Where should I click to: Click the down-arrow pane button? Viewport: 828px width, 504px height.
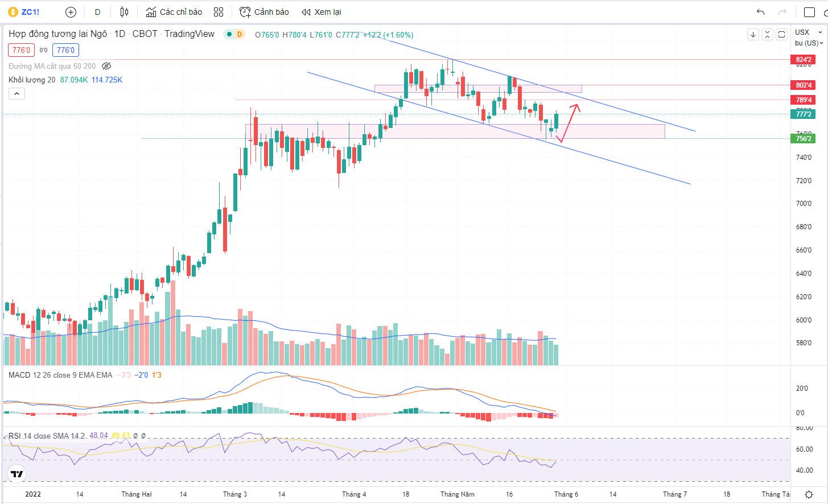tap(753, 35)
